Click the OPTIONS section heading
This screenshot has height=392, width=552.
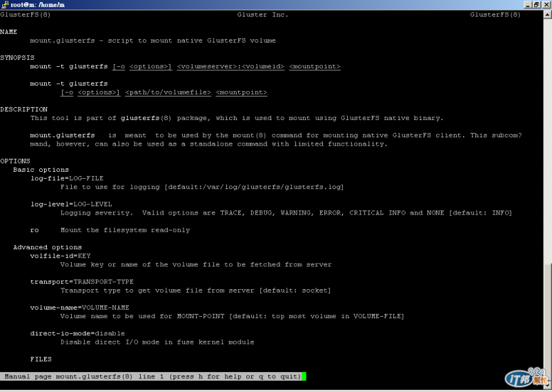coord(15,161)
